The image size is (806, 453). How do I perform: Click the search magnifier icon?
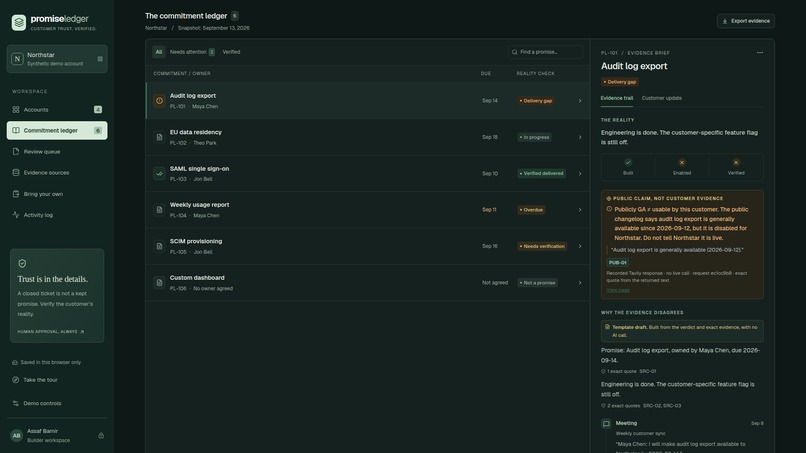click(x=515, y=52)
